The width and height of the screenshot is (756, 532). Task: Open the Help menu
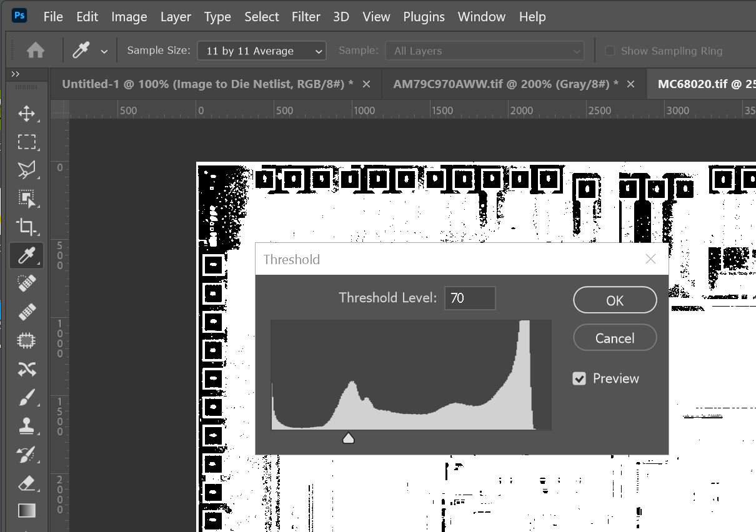coord(532,17)
